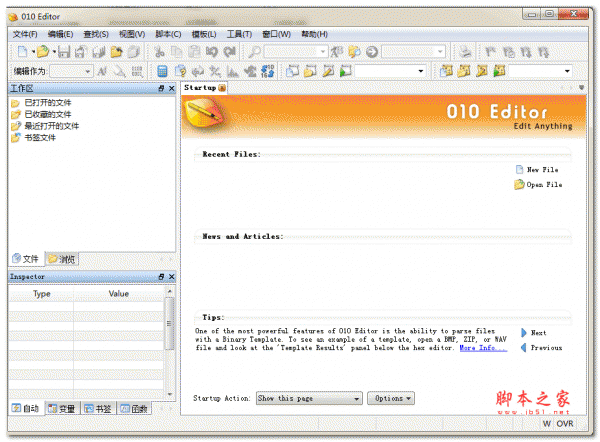Click the Redo arrow icon
The width and height of the screenshot is (600, 442).
(x=230, y=52)
